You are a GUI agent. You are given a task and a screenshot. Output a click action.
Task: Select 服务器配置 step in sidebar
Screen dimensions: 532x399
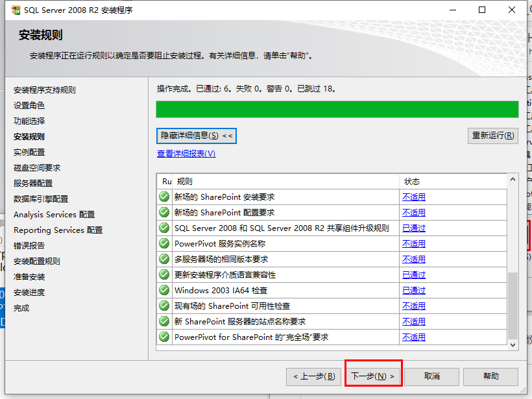point(33,184)
